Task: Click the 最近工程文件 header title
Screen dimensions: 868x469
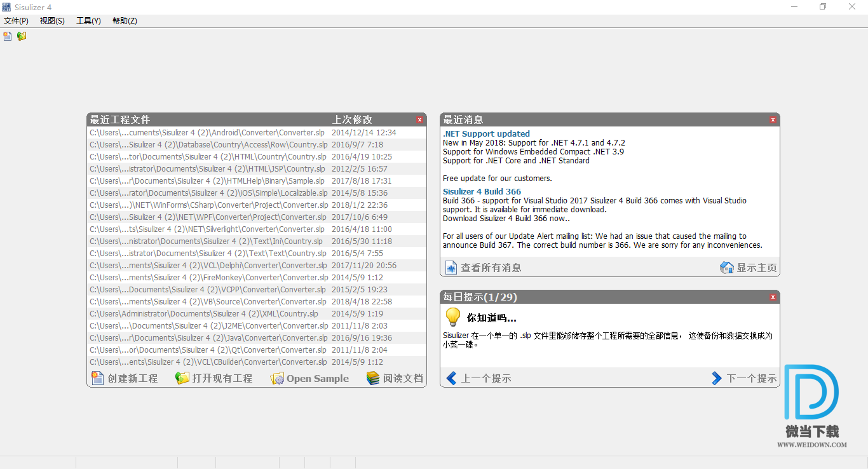Action: pos(120,119)
